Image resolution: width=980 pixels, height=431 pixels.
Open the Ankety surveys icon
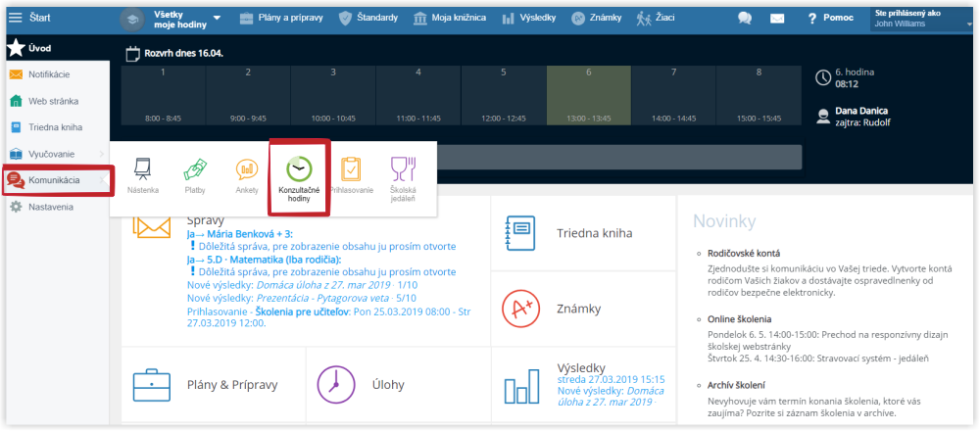click(246, 168)
